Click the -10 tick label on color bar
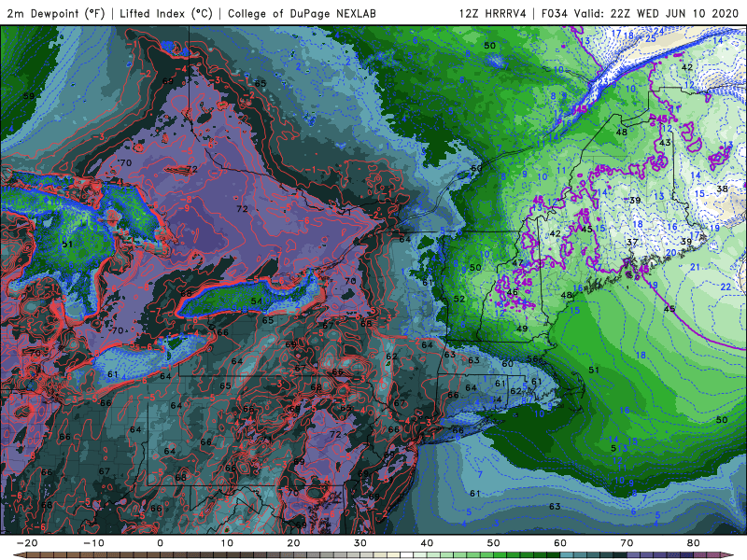 point(93,543)
